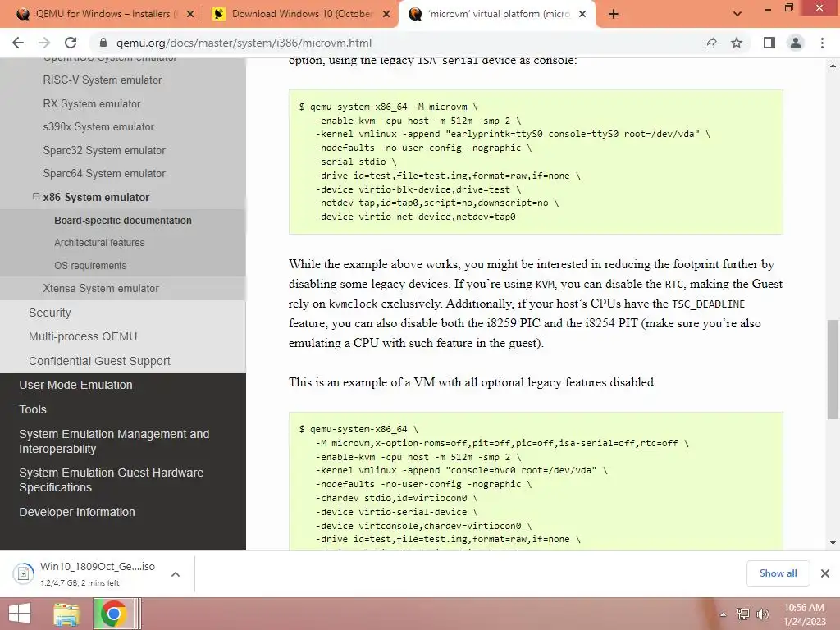
Task: View site information via the lock icon
Action: pyautogui.click(x=103, y=43)
